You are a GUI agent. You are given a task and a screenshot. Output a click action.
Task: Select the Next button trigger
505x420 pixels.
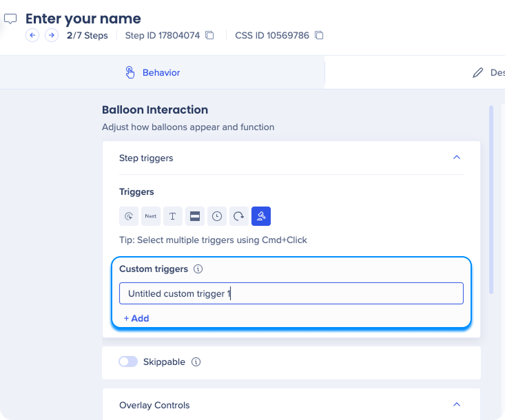click(x=151, y=216)
